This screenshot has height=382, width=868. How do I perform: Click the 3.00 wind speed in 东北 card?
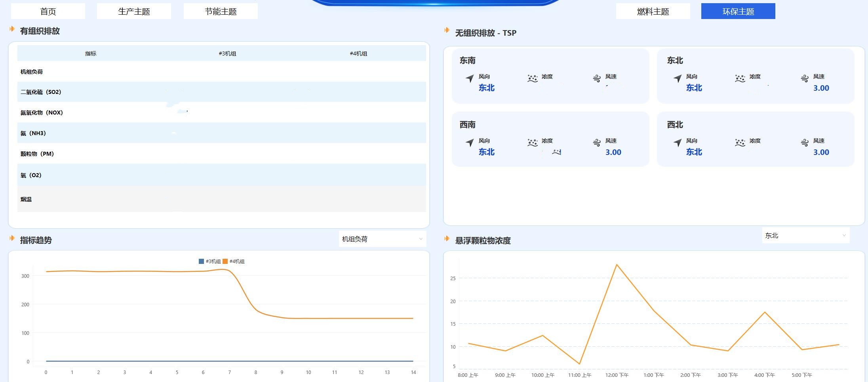pos(821,88)
